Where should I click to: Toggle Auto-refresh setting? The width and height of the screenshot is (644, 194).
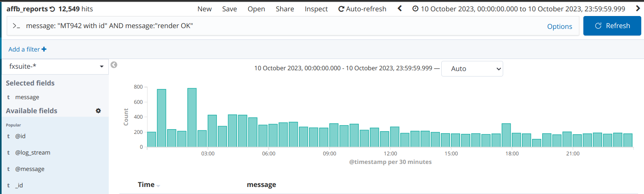click(362, 9)
